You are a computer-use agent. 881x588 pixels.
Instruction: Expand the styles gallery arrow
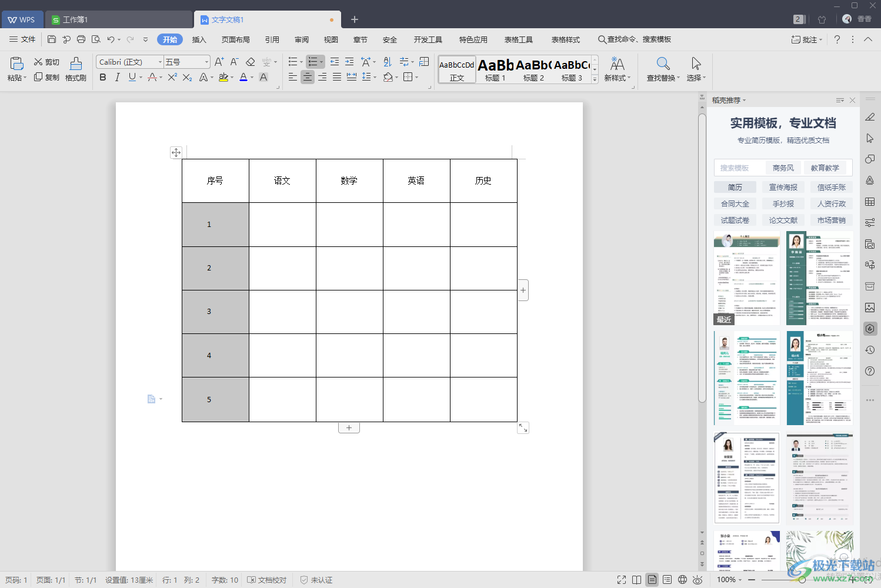coord(595,79)
